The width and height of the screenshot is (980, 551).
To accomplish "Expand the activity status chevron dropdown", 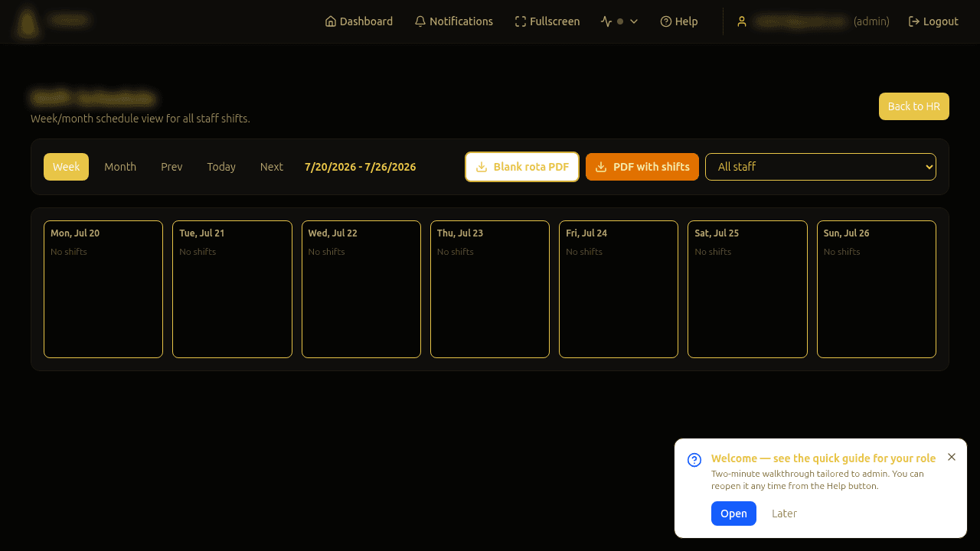I will click(x=634, y=21).
